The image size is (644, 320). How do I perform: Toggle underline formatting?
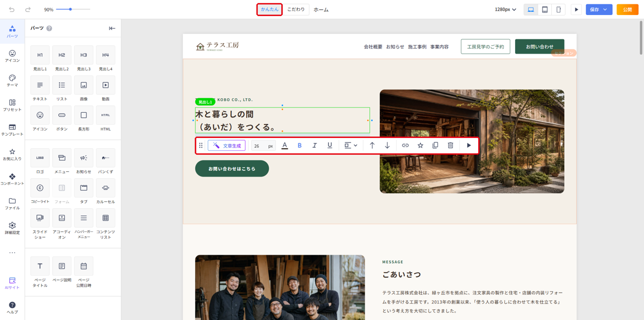coord(330,146)
